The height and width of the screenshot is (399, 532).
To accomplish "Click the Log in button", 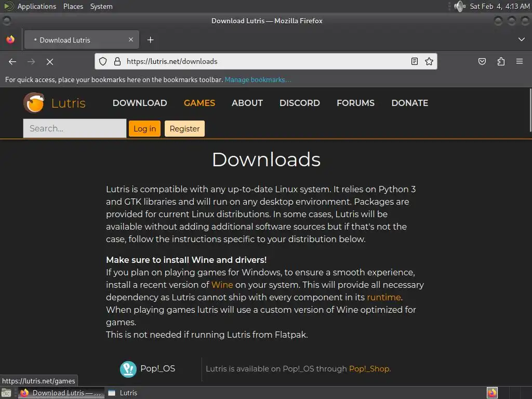I will [144, 129].
